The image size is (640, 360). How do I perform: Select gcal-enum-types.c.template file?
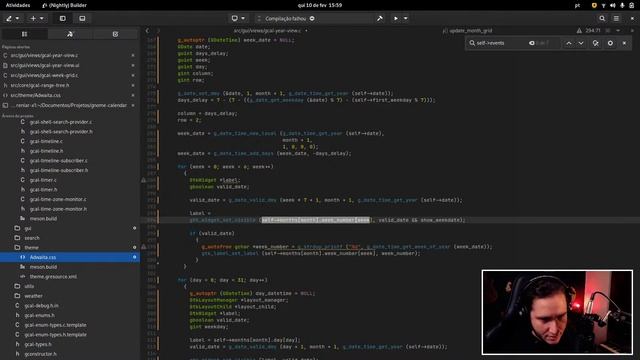[55, 325]
